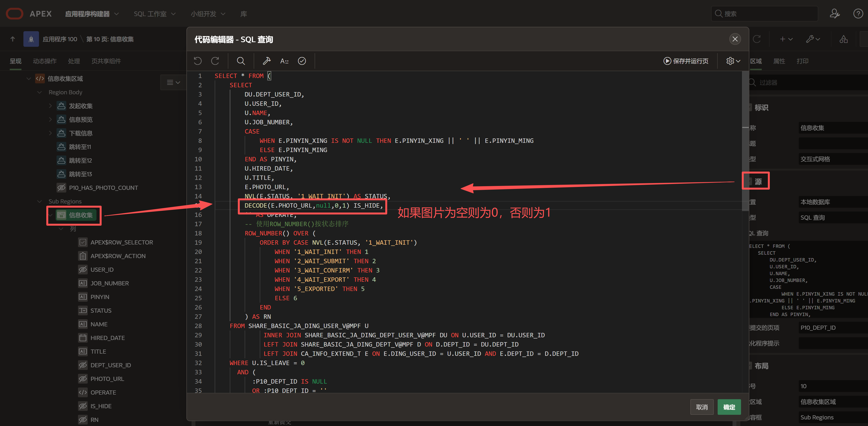Click the redo icon in code editor
Viewport: 868px width, 426px height.
click(x=215, y=61)
